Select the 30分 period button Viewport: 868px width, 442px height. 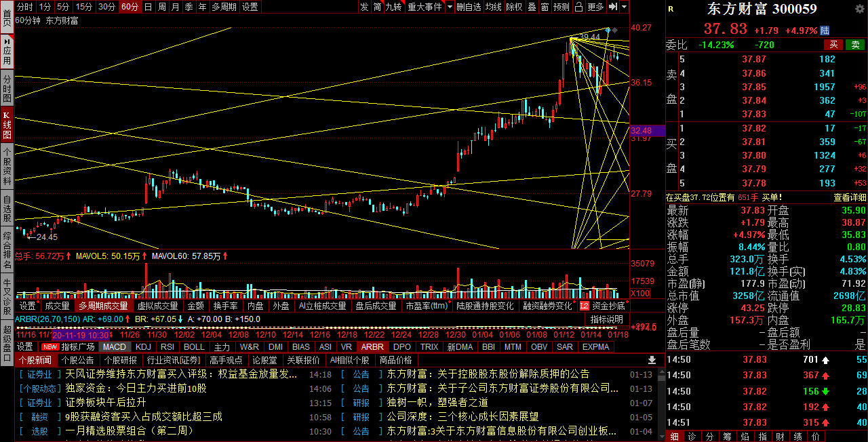tap(106, 7)
